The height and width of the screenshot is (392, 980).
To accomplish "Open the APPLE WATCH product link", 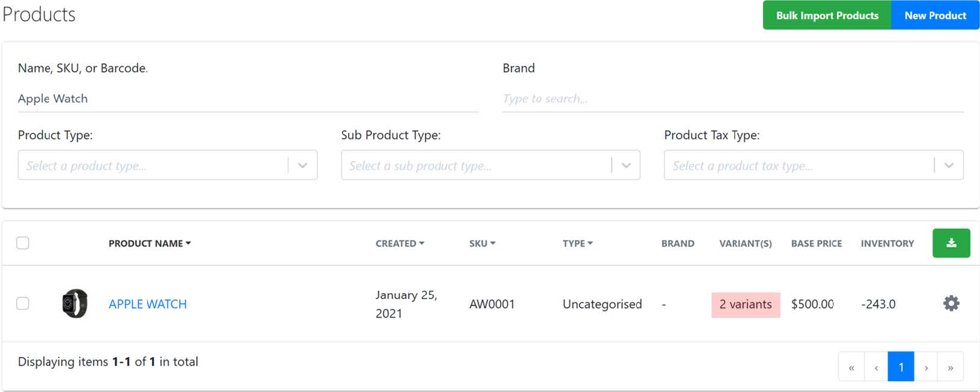I will coord(148,304).
